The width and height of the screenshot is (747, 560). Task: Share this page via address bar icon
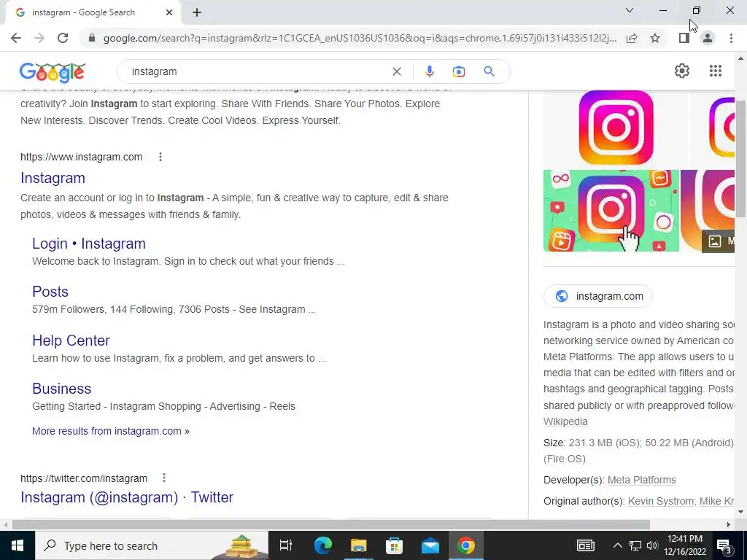pyautogui.click(x=632, y=38)
